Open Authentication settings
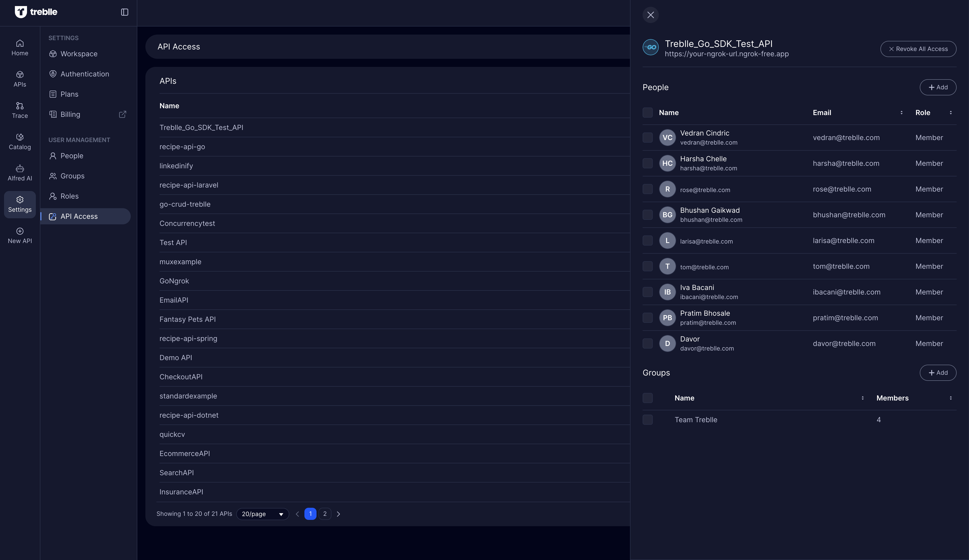Viewport: 969px width, 560px height. click(85, 74)
